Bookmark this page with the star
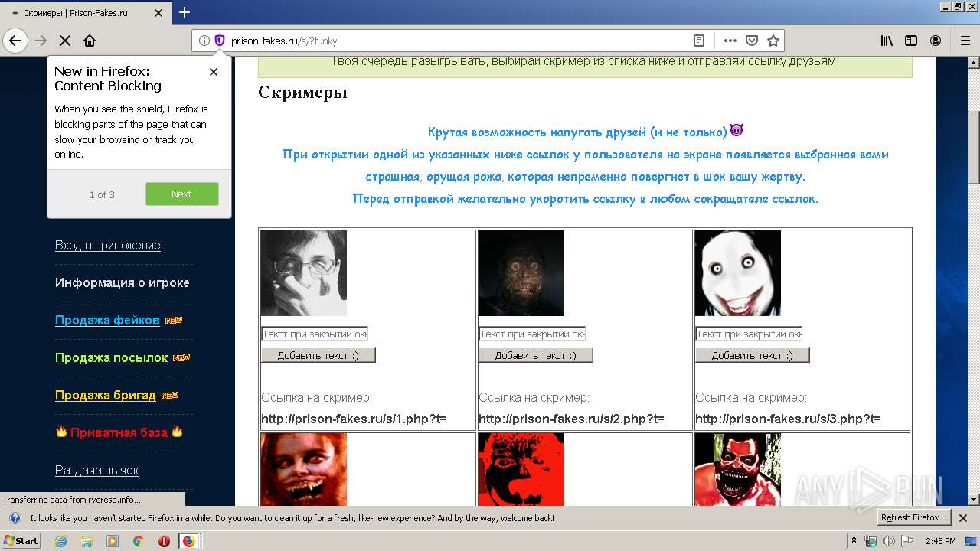 pos(773,41)
